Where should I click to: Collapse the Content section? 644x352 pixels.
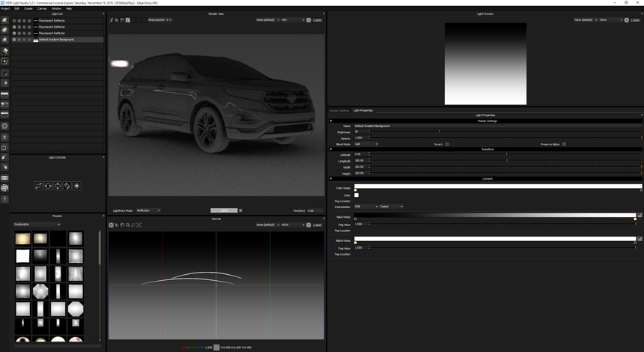tap(331, 179)
